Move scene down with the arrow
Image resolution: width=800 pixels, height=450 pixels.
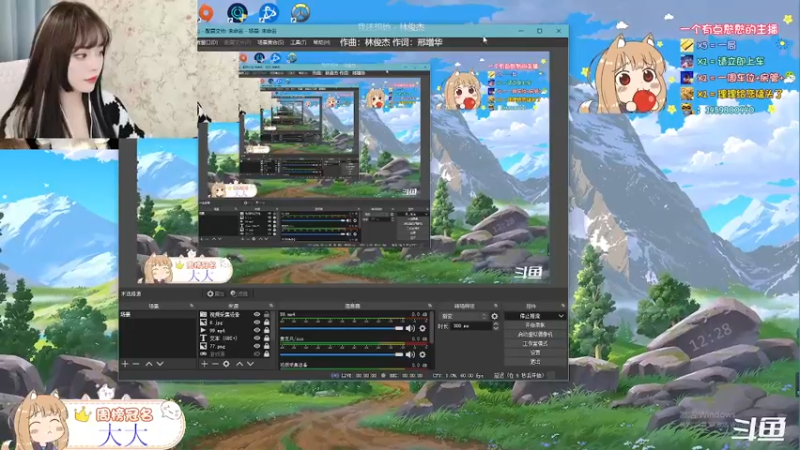pyautogui.click(x=160, y=364)
